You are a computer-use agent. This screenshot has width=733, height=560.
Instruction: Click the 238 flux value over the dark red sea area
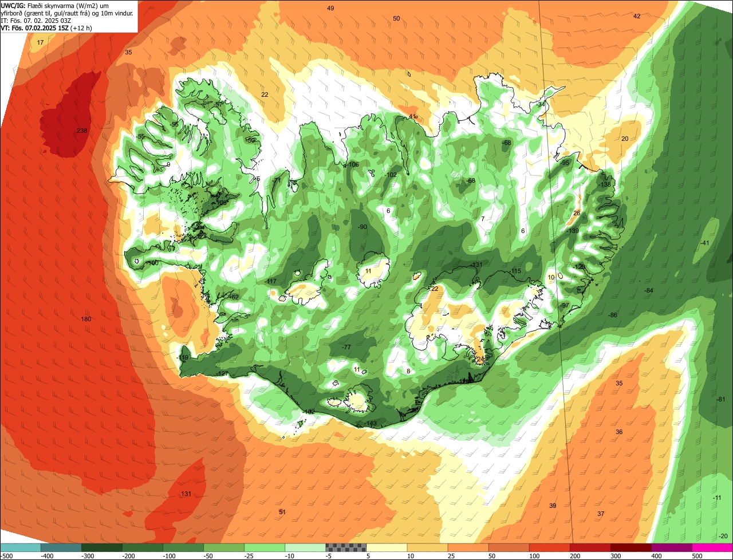(x=82, y=131)
